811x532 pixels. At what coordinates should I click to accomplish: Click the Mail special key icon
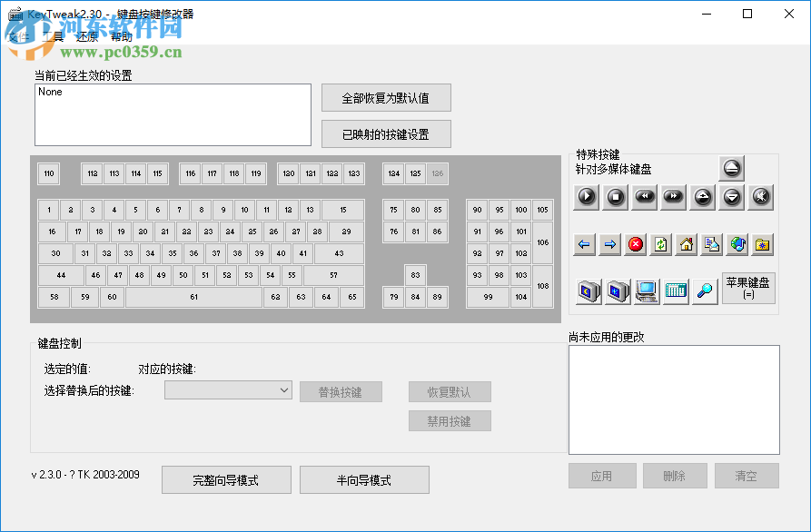click(711, 244)
